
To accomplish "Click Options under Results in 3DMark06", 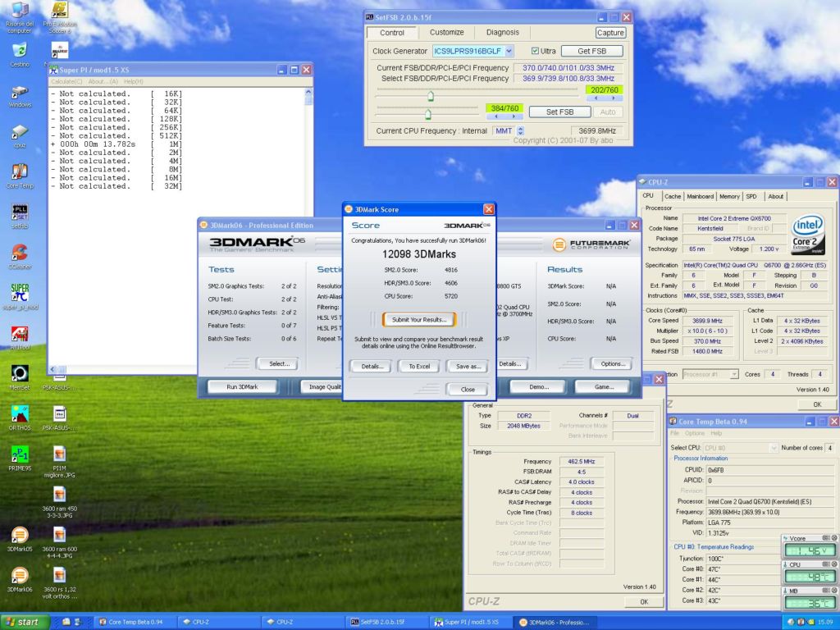I will (x=613, y=363).
